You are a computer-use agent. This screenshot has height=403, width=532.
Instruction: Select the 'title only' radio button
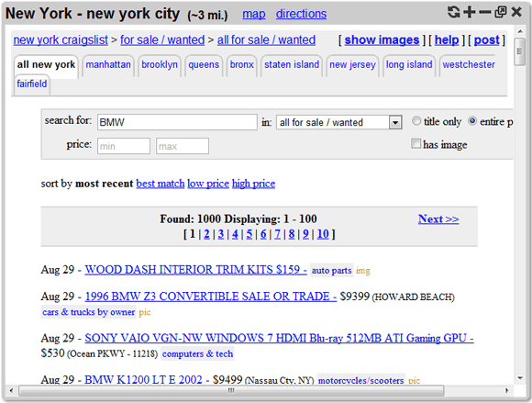pyautogui.click(x=416, y=121)
